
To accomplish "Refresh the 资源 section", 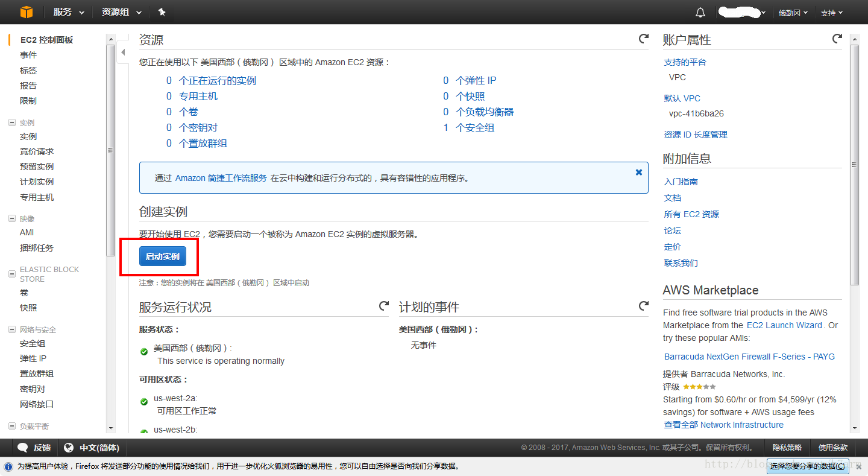I will click(x=644, y=39).
